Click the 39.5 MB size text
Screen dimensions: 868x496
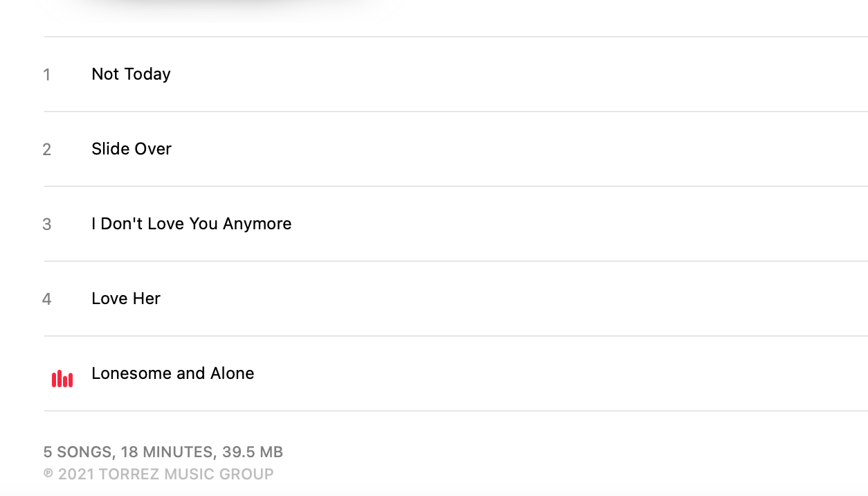[253, 452]
